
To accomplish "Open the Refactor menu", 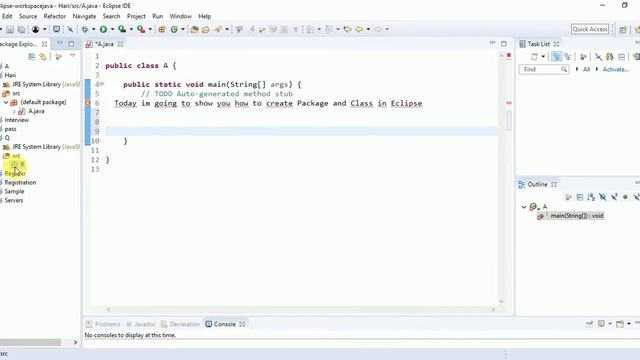I will (55, 16).
